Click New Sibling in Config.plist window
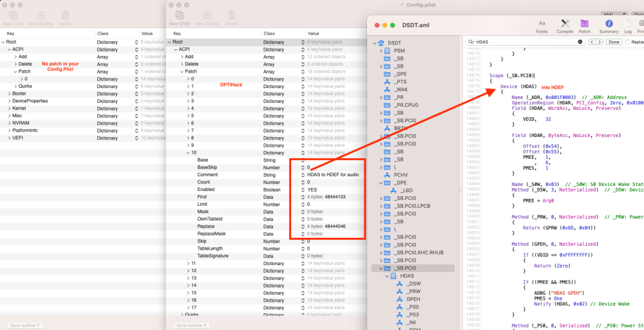This screenshot has height=330, width=644. click(x=207, y=19)
